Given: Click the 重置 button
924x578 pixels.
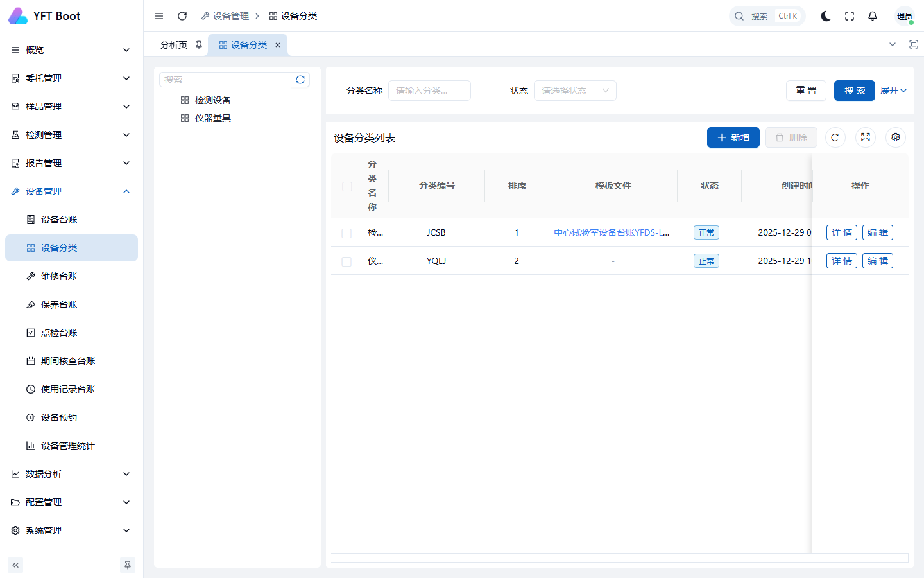Looking at the screenshot, I should [x=807, y=91].
